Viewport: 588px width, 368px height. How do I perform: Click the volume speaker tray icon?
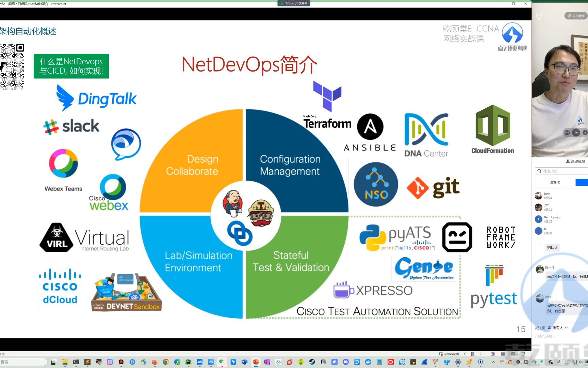(581, 362)
